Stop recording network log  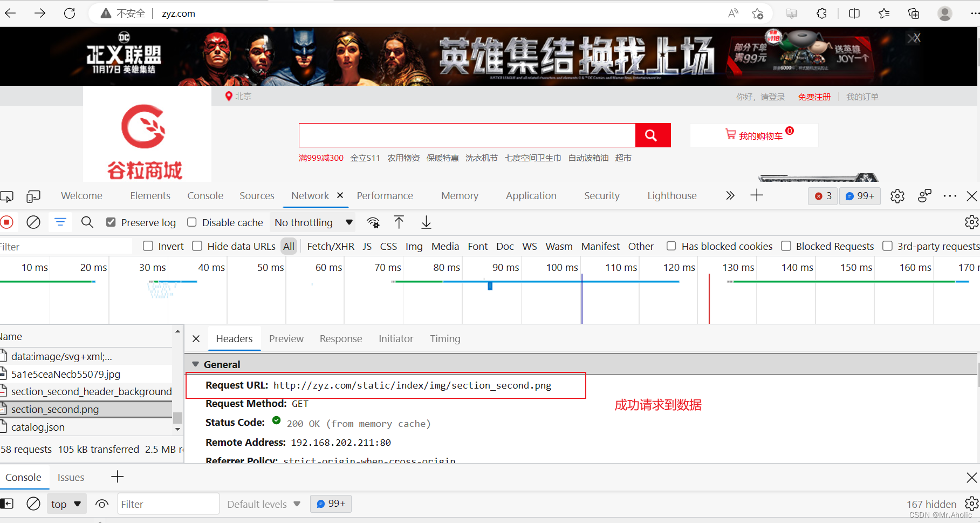[7, 222]
